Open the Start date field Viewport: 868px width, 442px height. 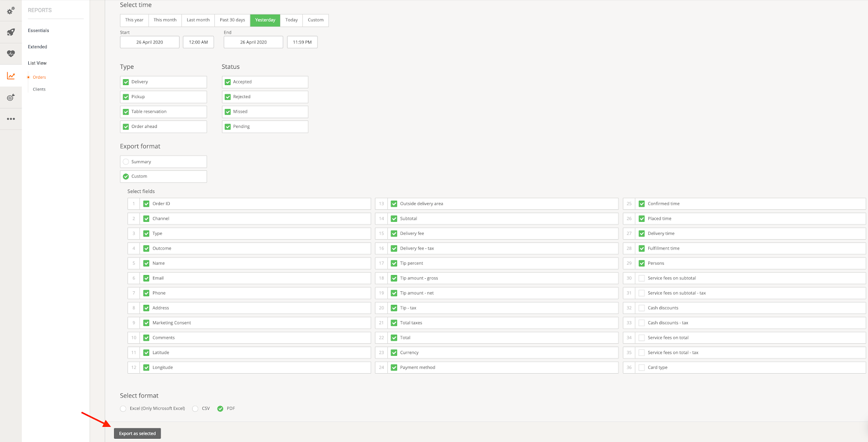point(150,42)
